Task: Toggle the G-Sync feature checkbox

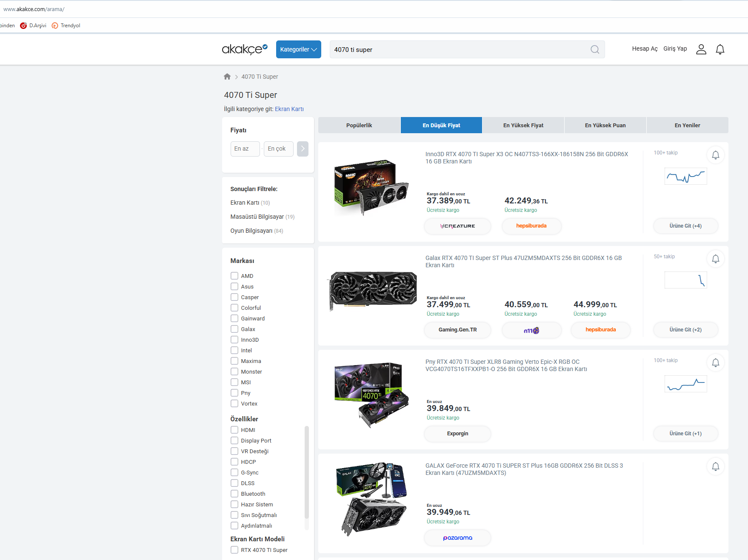Action: click(234, 472)
